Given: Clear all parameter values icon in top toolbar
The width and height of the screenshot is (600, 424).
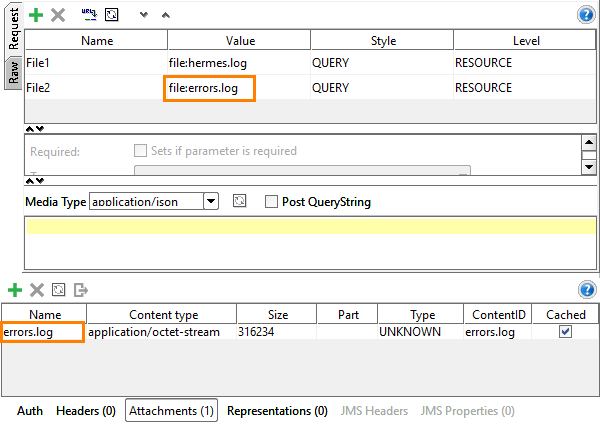Looking at the screenshot, I should (111, 15).
